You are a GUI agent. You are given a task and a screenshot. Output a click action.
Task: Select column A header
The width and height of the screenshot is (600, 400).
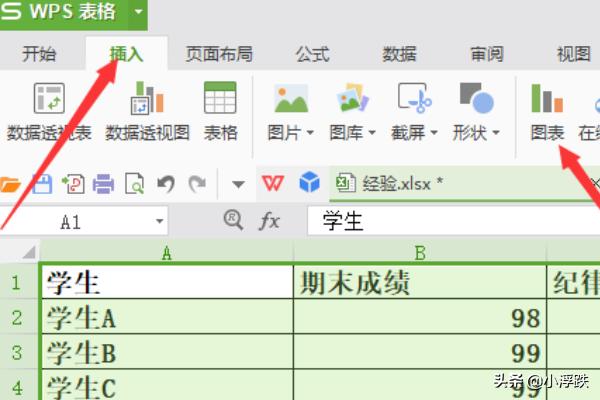coord(166,253)
